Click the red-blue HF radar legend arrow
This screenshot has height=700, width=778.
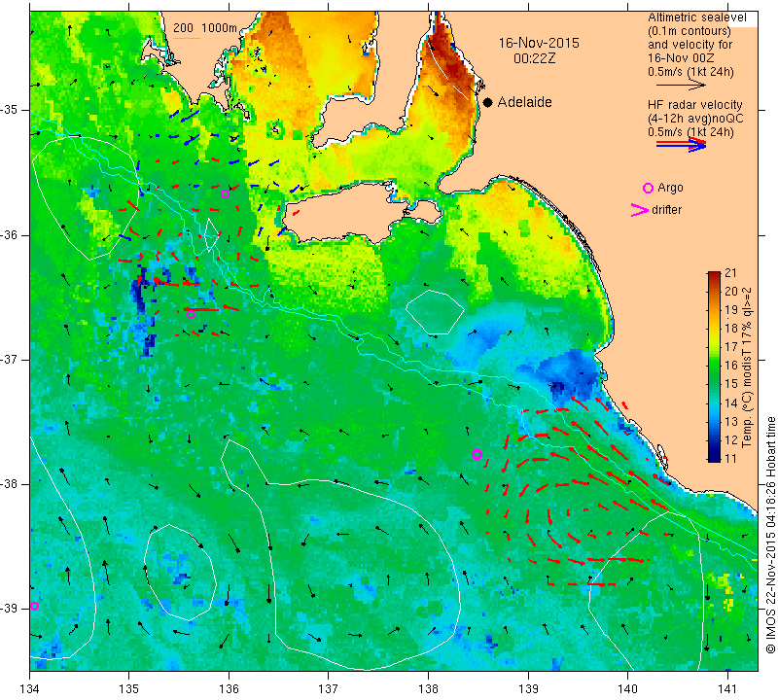(x=681, y=145)
